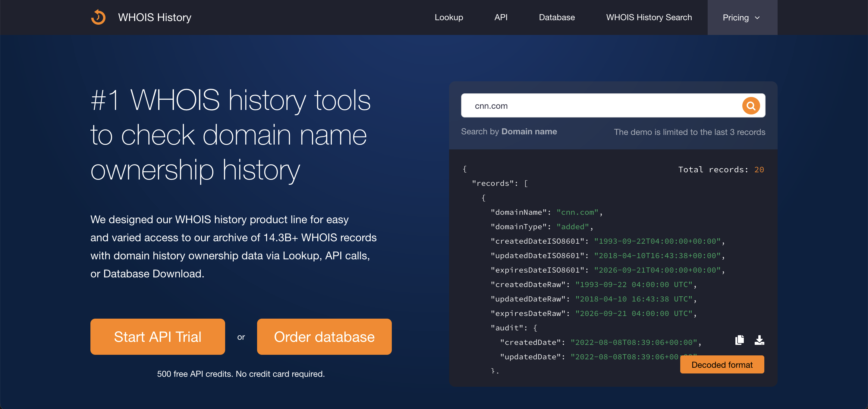The image size is (868, 409).
Task: Switch to Decoded format
Action: (x=722, y=364)
